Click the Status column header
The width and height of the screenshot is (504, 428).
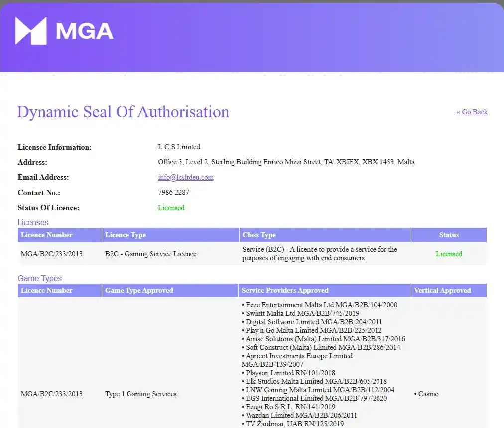pyautogui.click(x=449, y=235)
